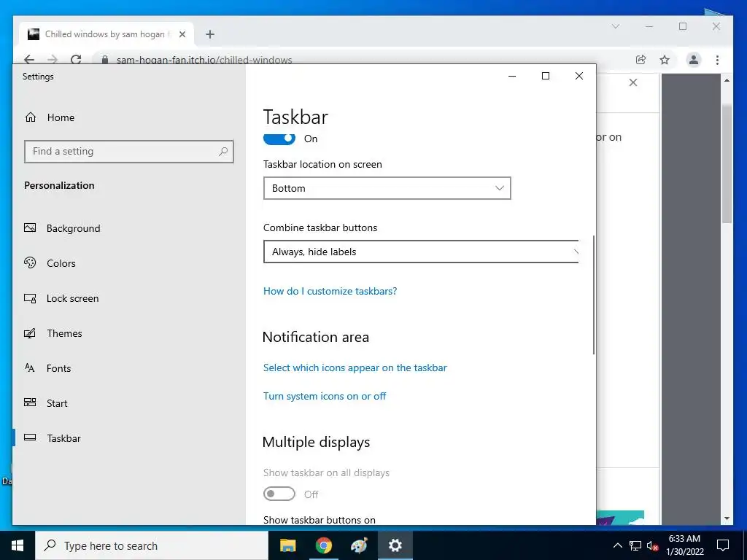
Task: Click Select which icons appear on the taskbar
Action: point(355,367)
